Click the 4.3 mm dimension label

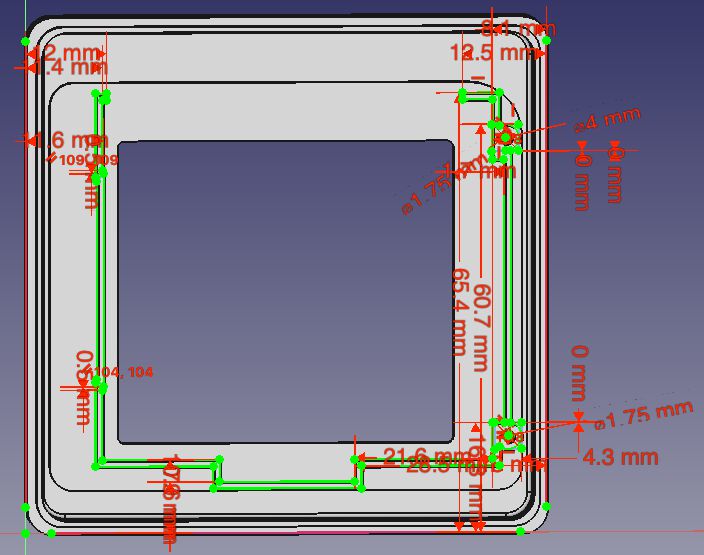620,458
